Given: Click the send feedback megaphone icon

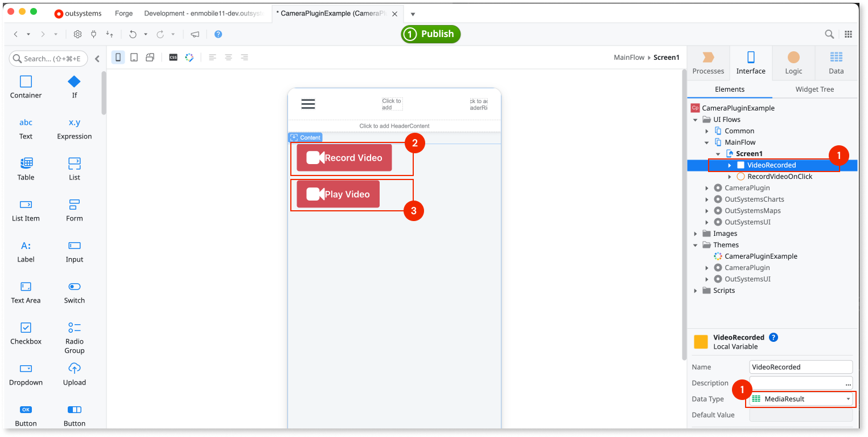Looking at the screenshot, I should click(x=194, y=34).
